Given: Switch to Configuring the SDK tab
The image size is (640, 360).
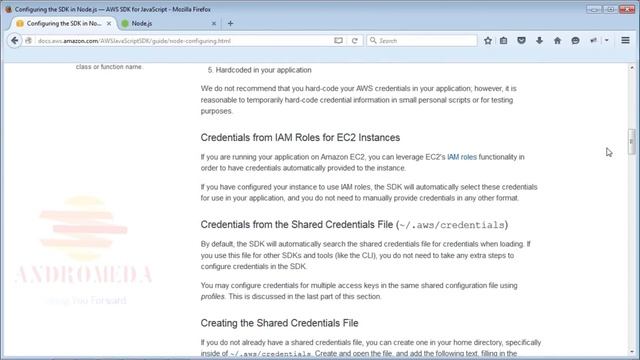Looking at the screenshot, I should (63, 24).
